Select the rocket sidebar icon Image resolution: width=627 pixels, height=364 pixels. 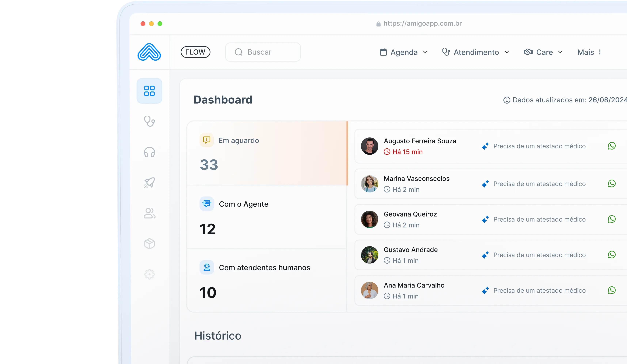[149, 183]
